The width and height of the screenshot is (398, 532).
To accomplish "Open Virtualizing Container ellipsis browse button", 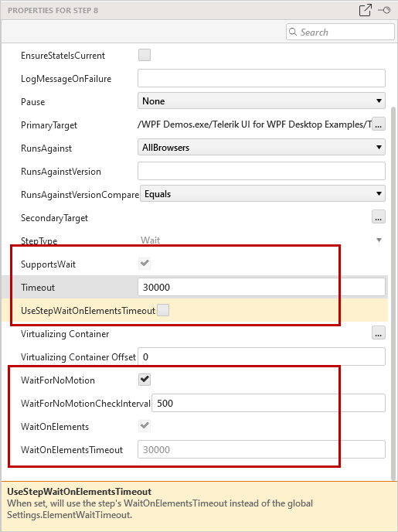I will coord(379,333).
